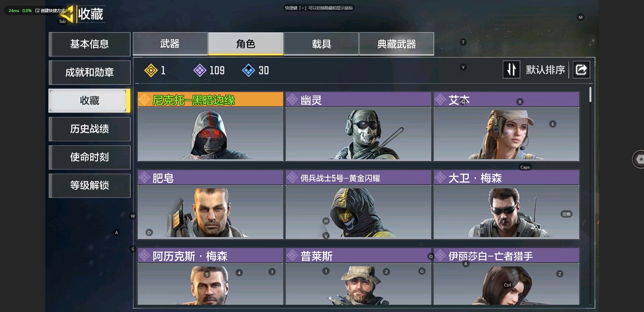Screen dimensions: 644x312
Task: Click the character list vertical scrollbar
Action: 590,95
